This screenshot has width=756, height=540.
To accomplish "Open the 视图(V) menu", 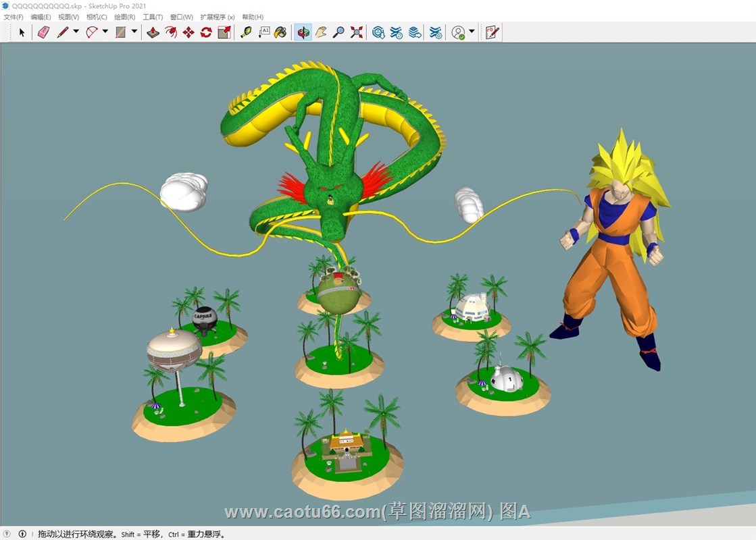I will [x=68, y=17].
